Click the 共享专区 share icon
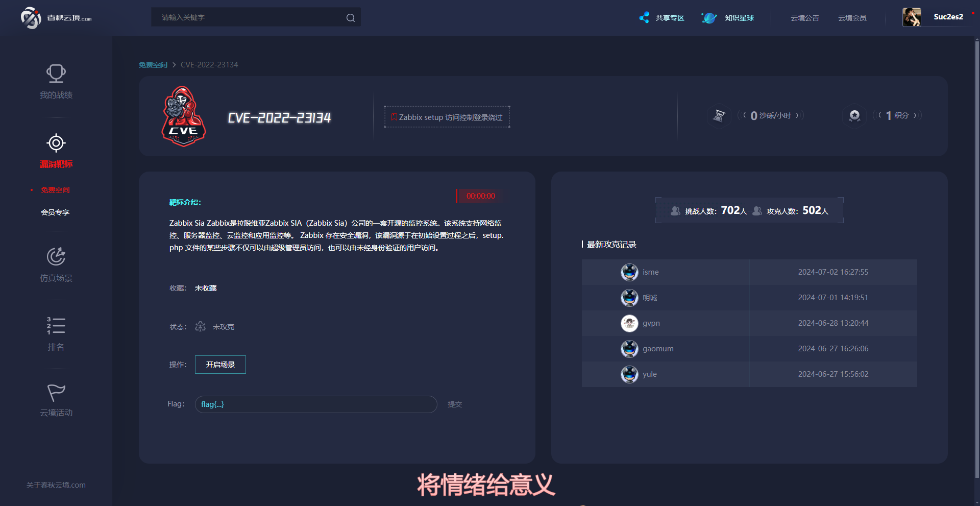980x506 pixels. coord(645,17)
